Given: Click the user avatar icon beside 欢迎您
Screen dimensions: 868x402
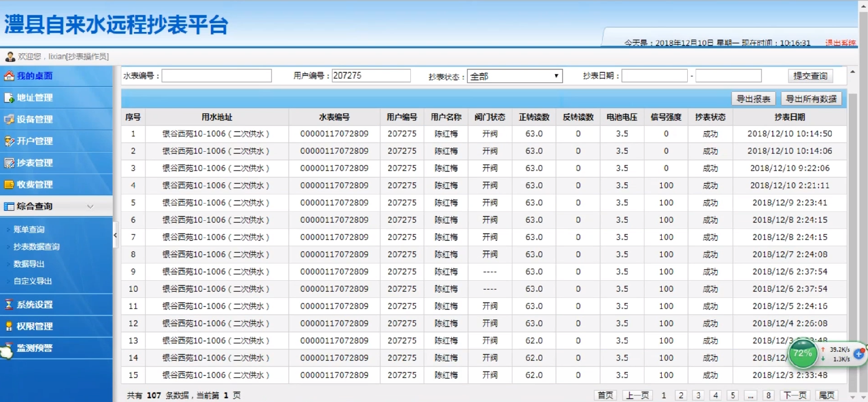Looking at the screenshot, I should 10,56.
